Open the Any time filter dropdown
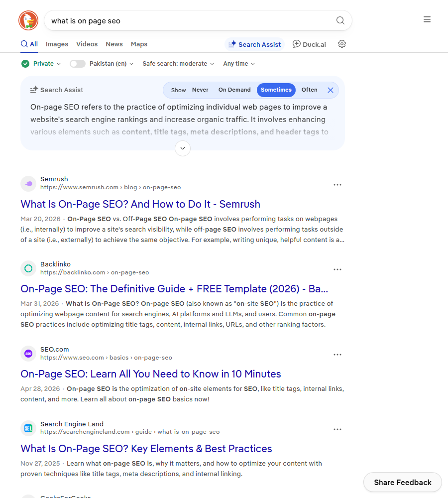 (x=239, y=64)
